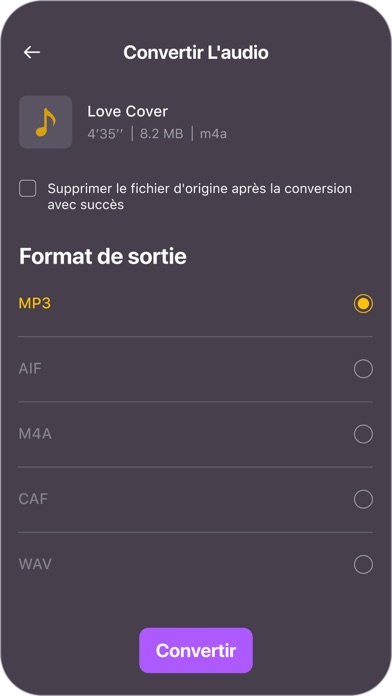Click the Love Cover file name
This screenshot has height=696, width=392.
pos(127,111)
